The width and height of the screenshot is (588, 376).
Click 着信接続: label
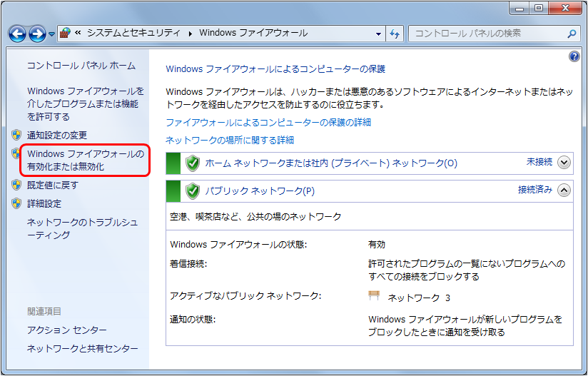pyautogui.click(x=188, y=263)
